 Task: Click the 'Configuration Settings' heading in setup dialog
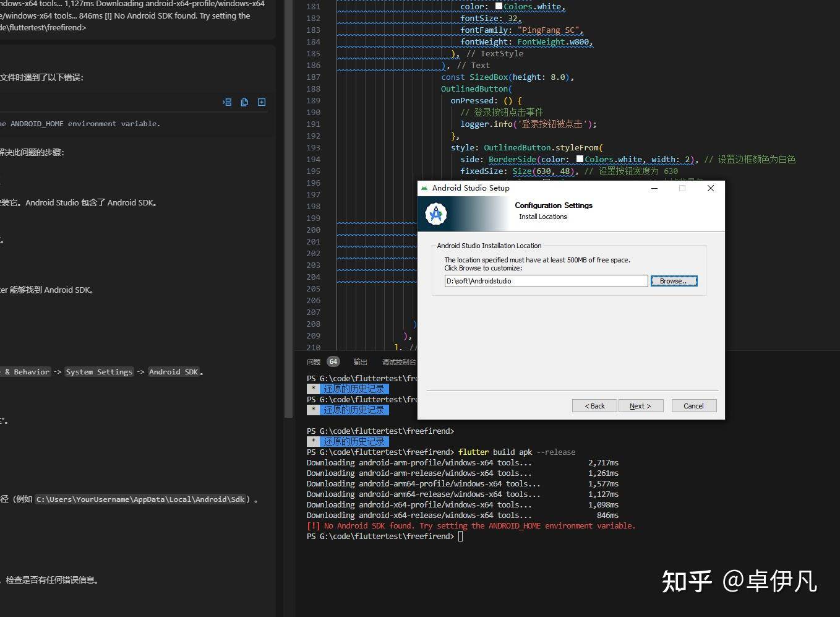tap(554, 205)
